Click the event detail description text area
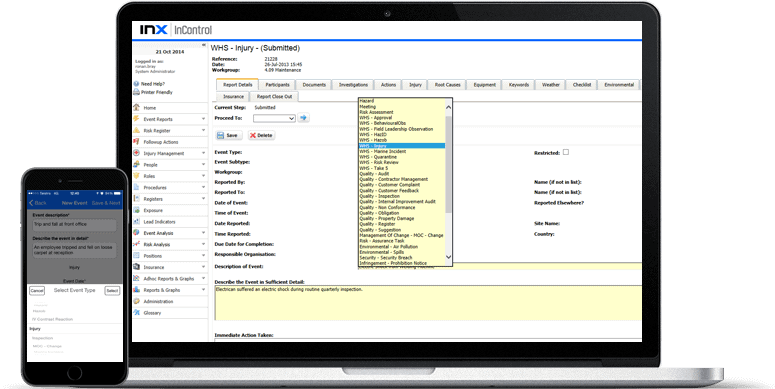Image resolution: width=775 pixels, height=389 pixels. (x=428, y=303)
